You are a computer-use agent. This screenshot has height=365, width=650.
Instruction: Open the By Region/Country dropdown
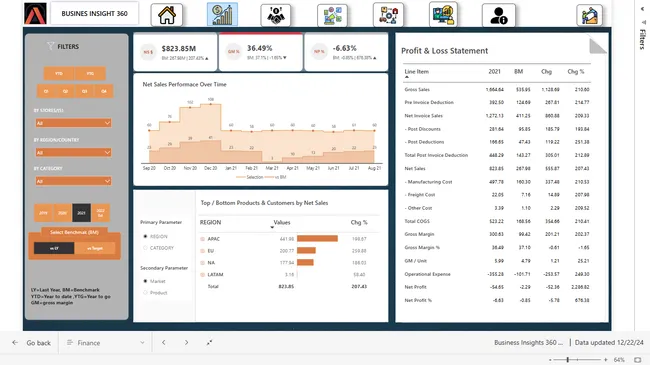[x=73, y=153]
